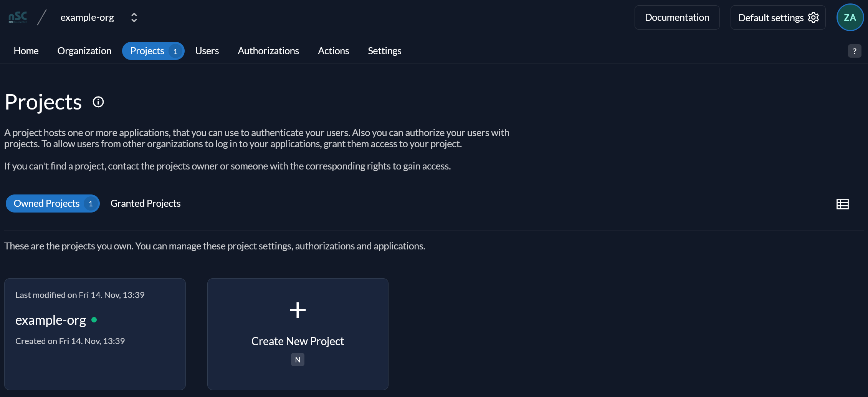Click the example-org organization name
This screenshot has height=397, width=868.
tap(87, 18)
